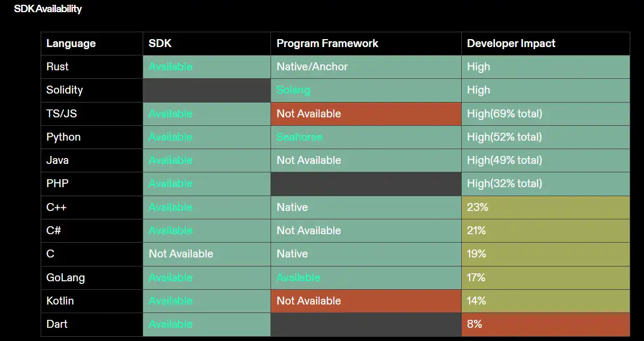Open GoLang Program Framework Available link
644x341 pixels.
298,278
